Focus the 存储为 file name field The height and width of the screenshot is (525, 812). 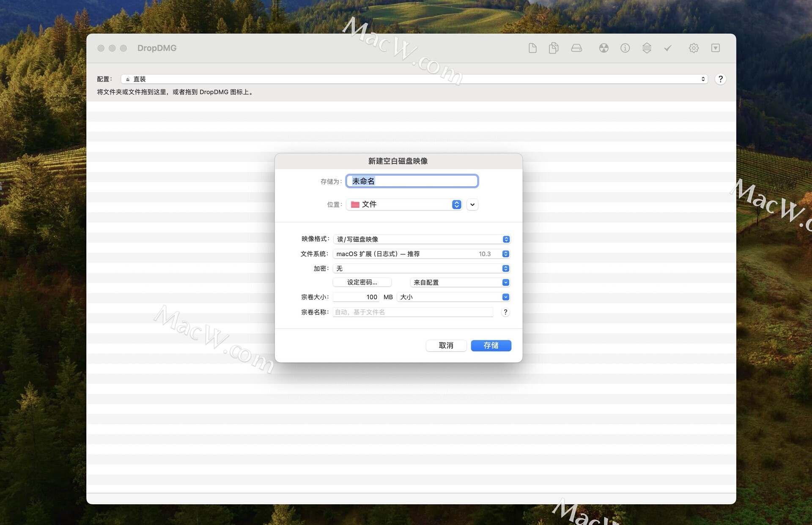point(412,181)
